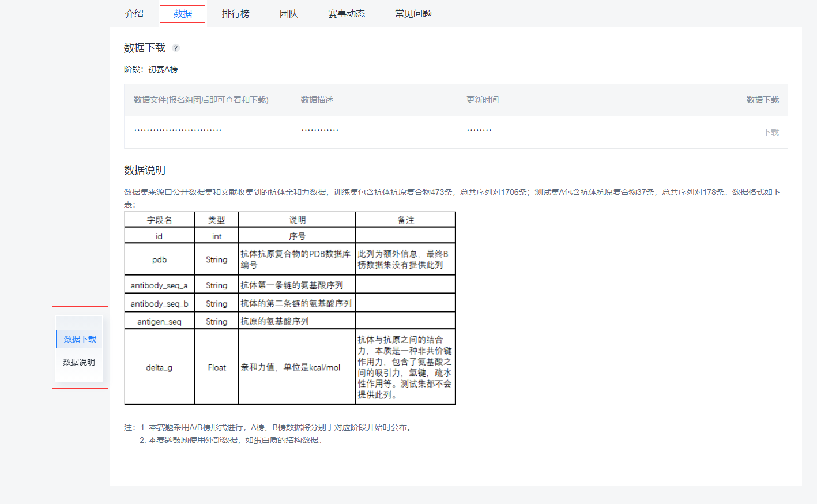This screenshot has height=504, width=817.
Task: Open the 介绍 tab
Action: (x=134, y=14)
